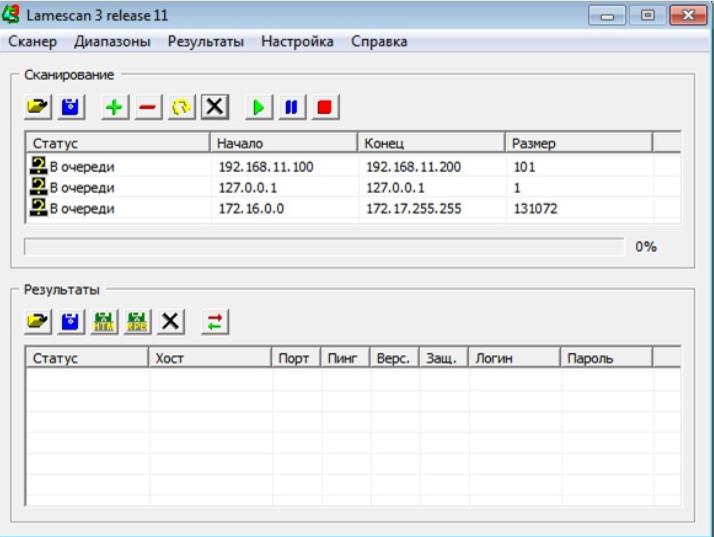Stop the scan with the red stop button
This screenshot has height=537, width=714.
click(323, 106)
